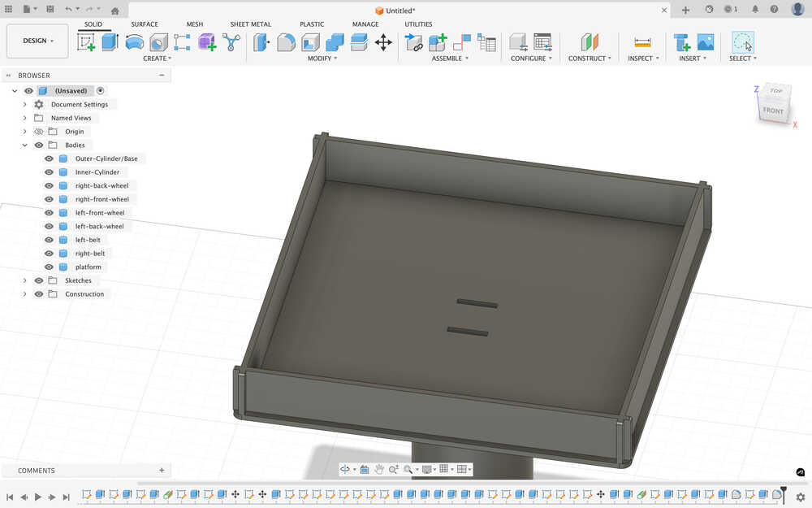The image size is (812, 508).
Task: Hide the platform body
Action: (x=49, y=267)
